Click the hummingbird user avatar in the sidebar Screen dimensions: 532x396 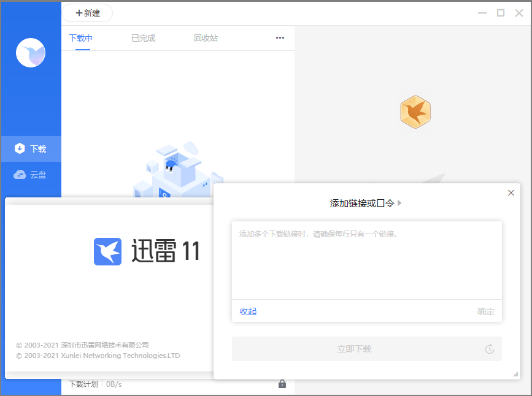point(31,53)
